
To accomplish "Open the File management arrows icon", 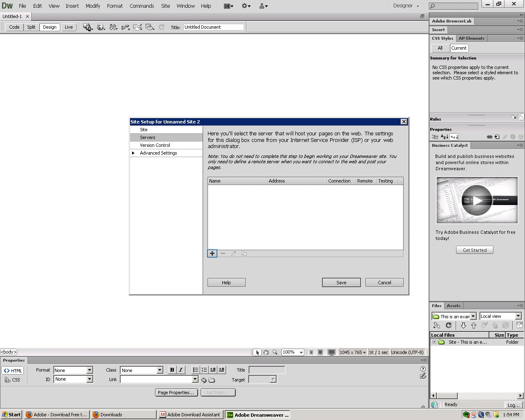I will click(114, 27).
